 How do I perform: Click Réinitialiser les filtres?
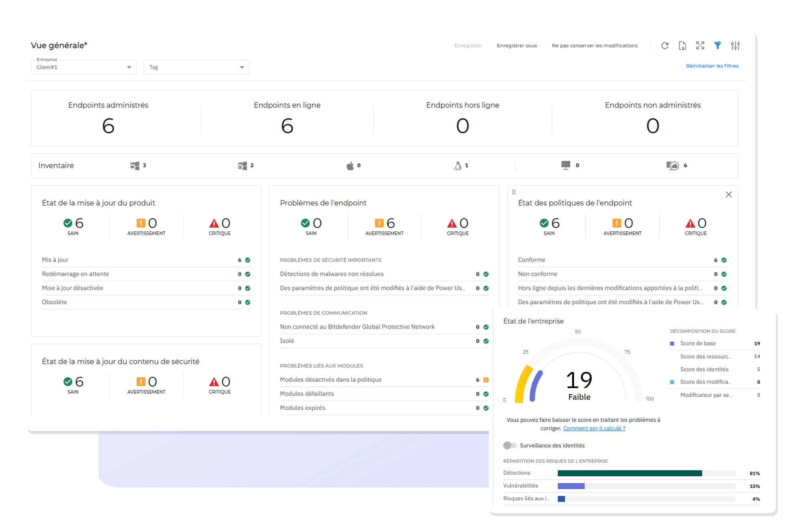click(x=712, y=66)
